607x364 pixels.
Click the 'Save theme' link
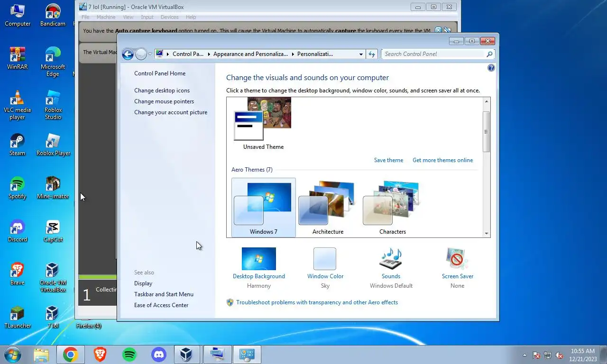(388, 160)
